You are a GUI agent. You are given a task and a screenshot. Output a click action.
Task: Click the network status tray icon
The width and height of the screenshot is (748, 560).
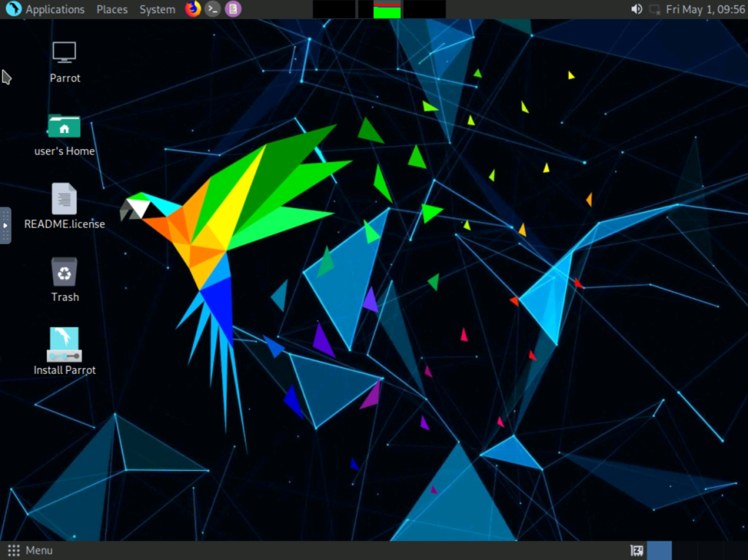click(x=654, y=9)
